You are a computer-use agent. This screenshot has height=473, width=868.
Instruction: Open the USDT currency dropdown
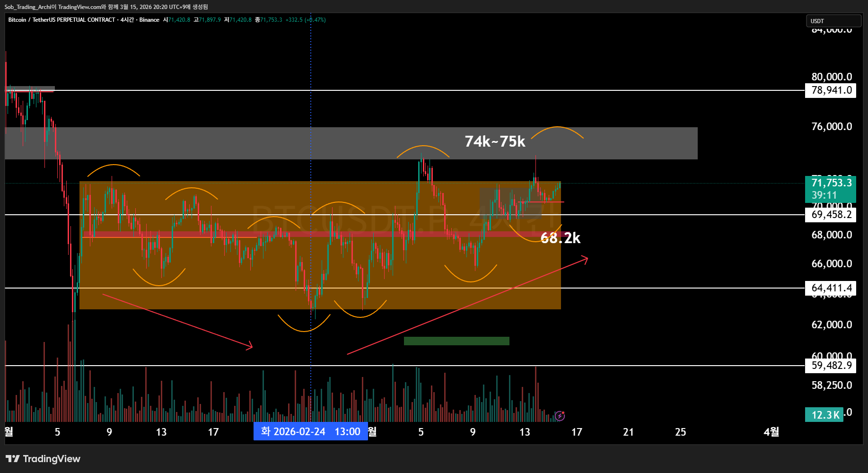(x=833, y=21)
